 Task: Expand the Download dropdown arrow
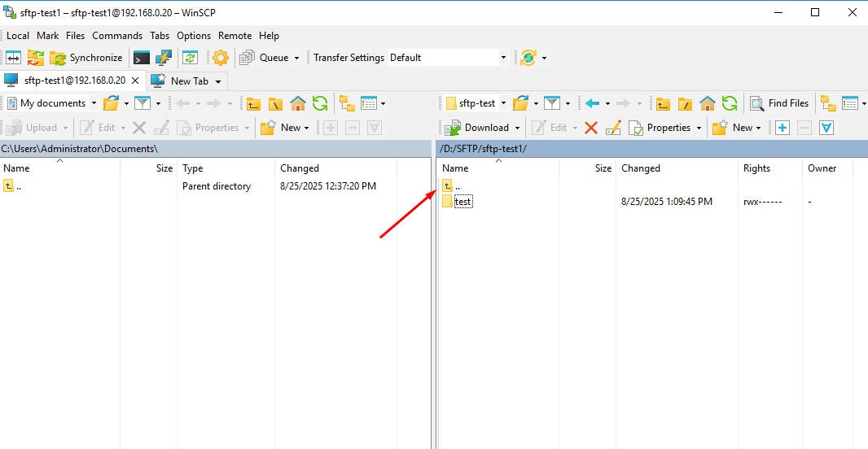[x=518, y=128]
